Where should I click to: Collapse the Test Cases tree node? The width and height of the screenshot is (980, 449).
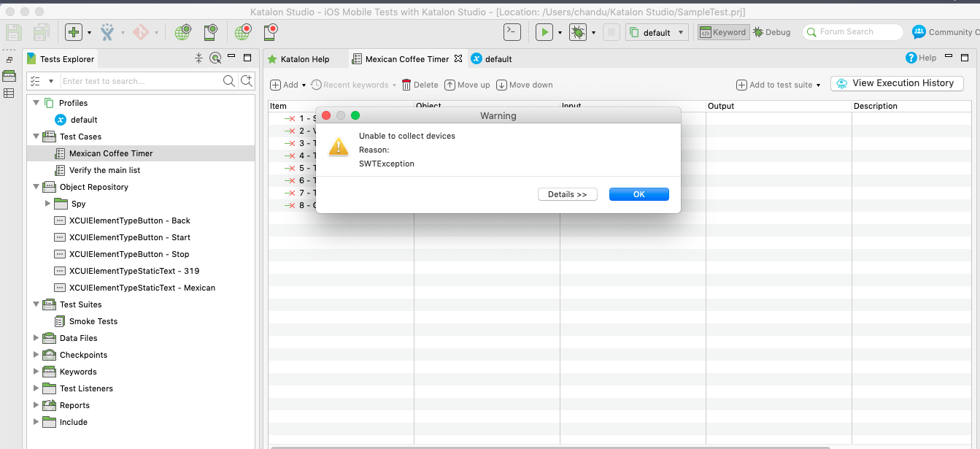pyautogui.click(x=36, y=137)
